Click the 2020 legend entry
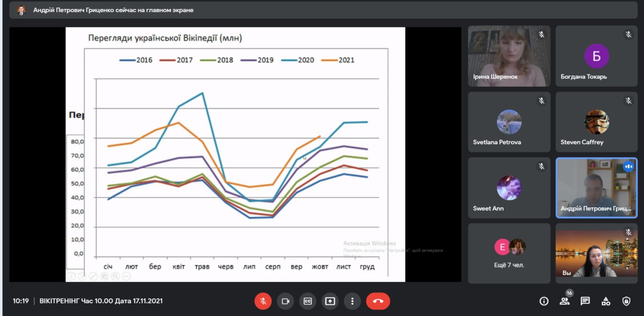The height and width of the screenshot is (316, 644). (297, 60)
